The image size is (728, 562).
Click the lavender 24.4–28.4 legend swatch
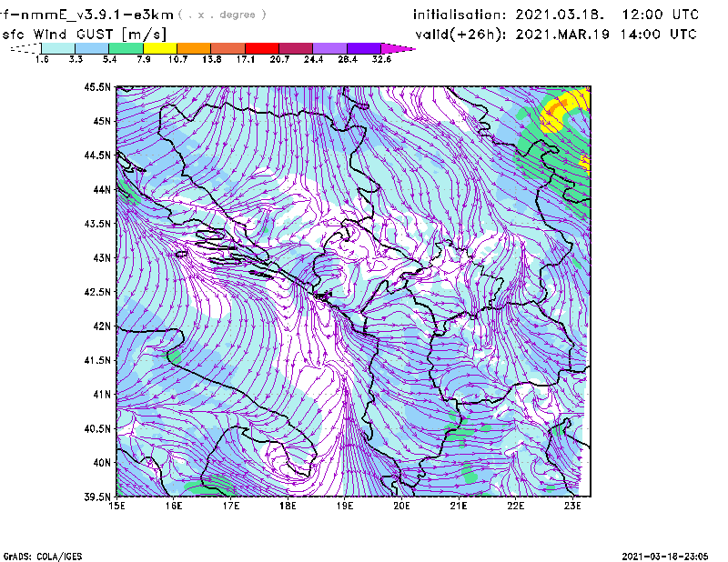point(330,48)
